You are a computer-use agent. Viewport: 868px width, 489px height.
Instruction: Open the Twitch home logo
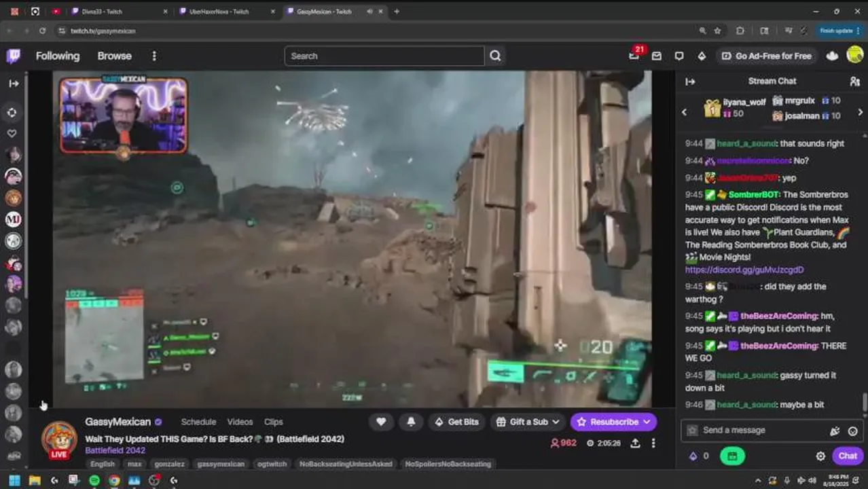(14, 56)
